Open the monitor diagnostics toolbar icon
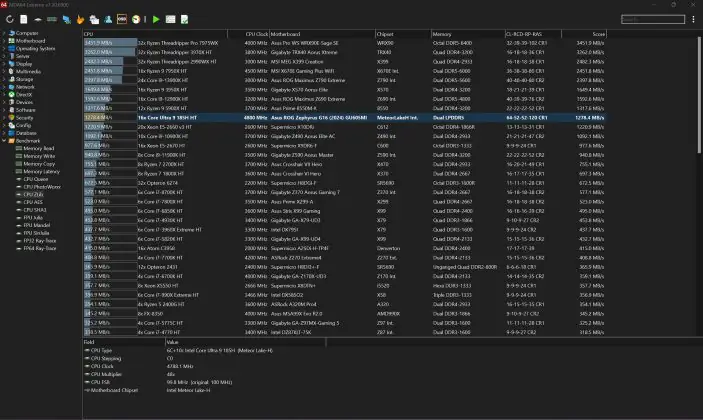The image size is (703, 420). point(94,19)
